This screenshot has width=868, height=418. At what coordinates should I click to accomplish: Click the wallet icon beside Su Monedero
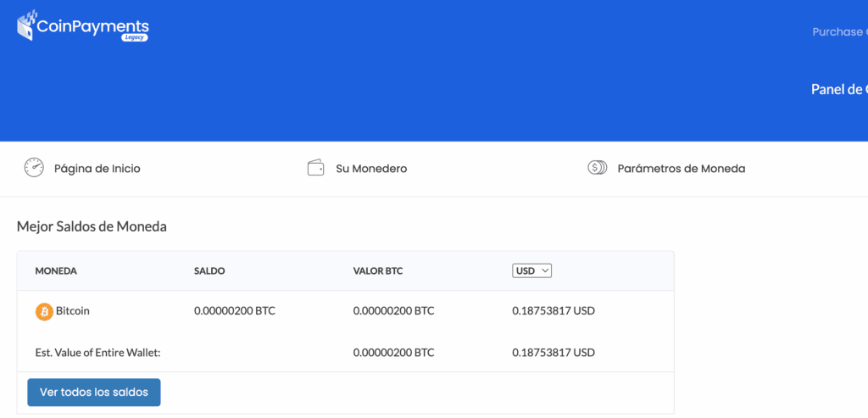pos(315,168)
